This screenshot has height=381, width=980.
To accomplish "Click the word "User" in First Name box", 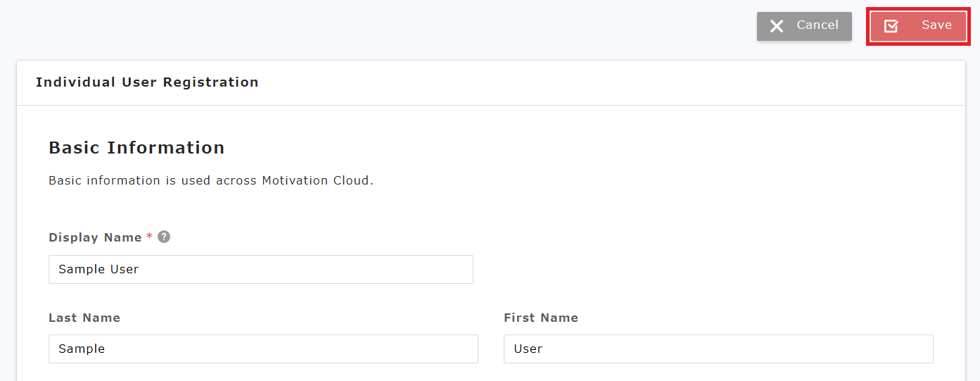I will coord(528,349).
